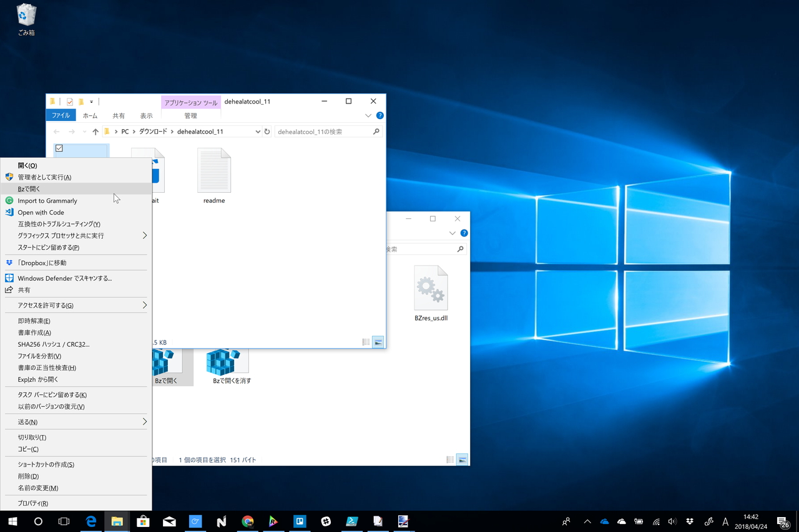Choose '即時解凍' from the context menu
This screenshot has height=532, width=799.
tap(76, 321)
